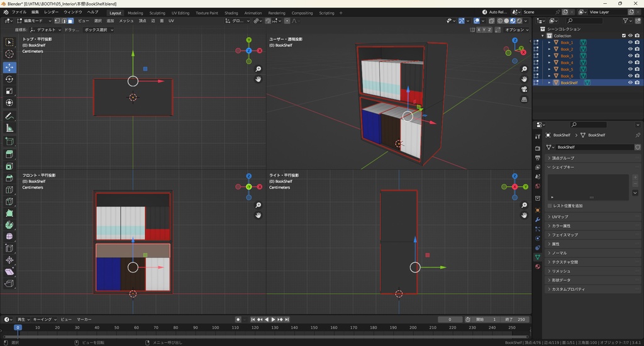
Task: Select the Move tool in the left toolbar
Action: tap(9, 67)
